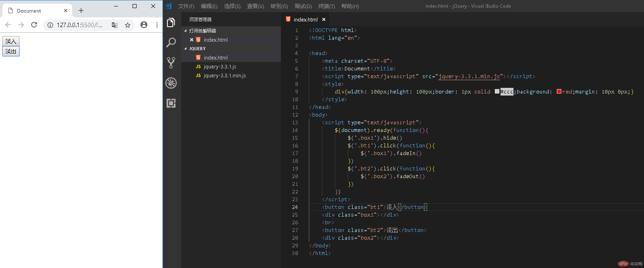Open the Debug icon in activity bar
644x268 pixels.
tap(171, 83)
